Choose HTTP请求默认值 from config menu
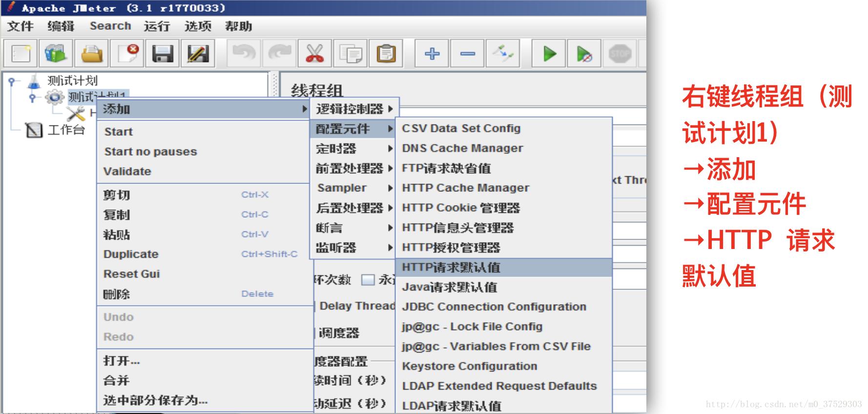868x414 pixels. [x=504, y=268]
